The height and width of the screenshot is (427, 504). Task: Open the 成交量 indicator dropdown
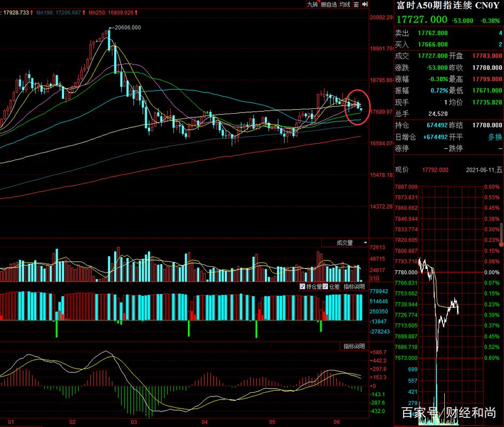pyautogui.click(x=344, y=243)
